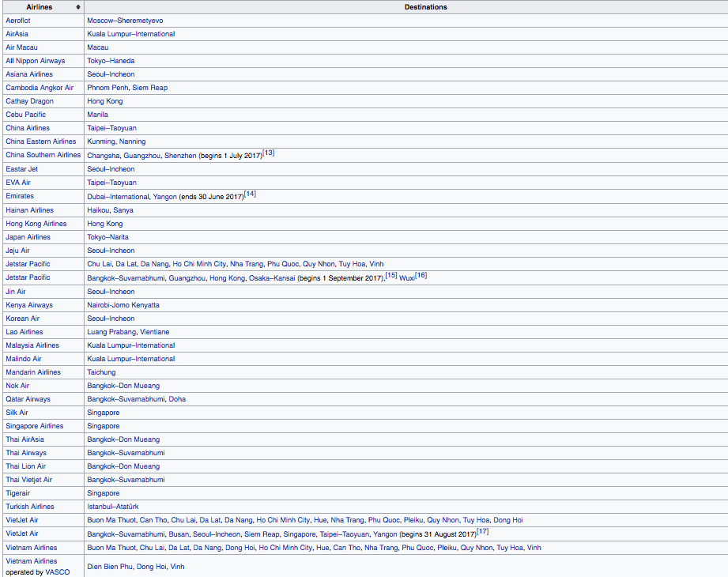Open Sanya destination link
The height and width of the screenshot is (577, 728).
click(x=123, y=211)
